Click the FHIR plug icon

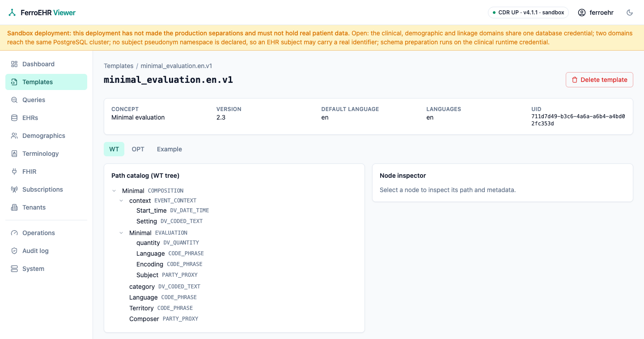point(14,172)
